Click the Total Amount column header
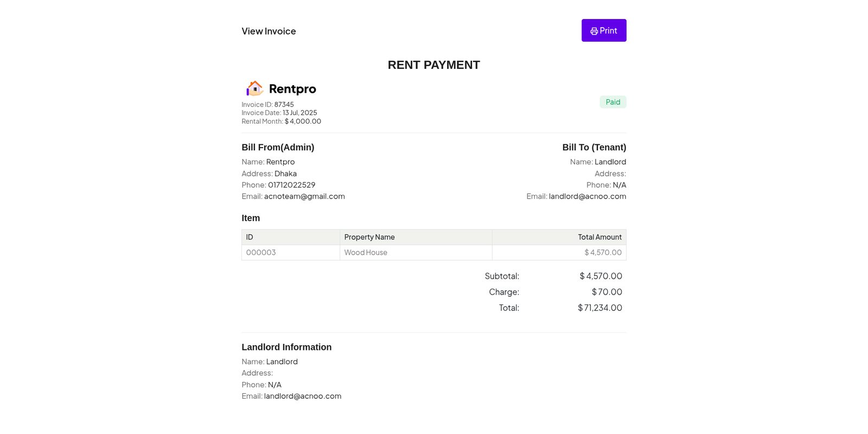 (599, 237)
